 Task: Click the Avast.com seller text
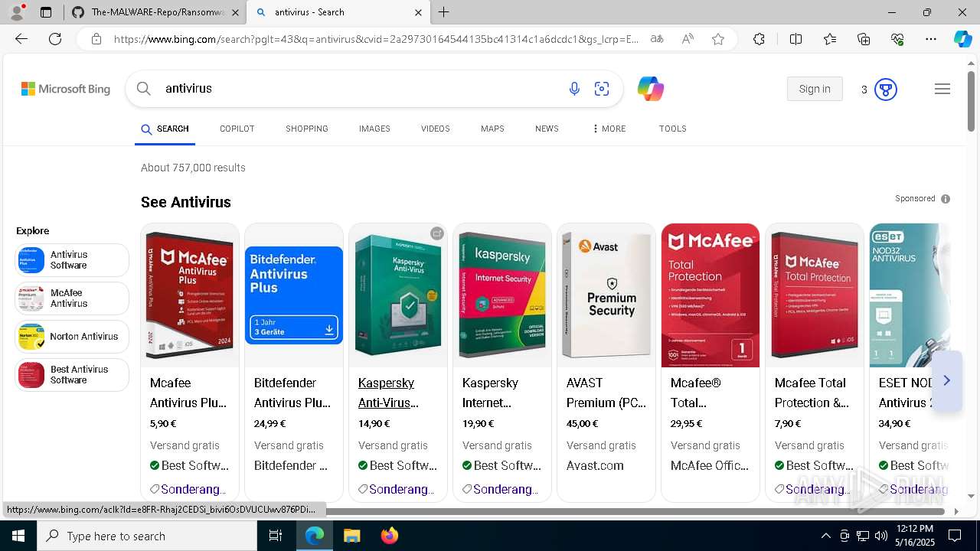coord(595,465)
